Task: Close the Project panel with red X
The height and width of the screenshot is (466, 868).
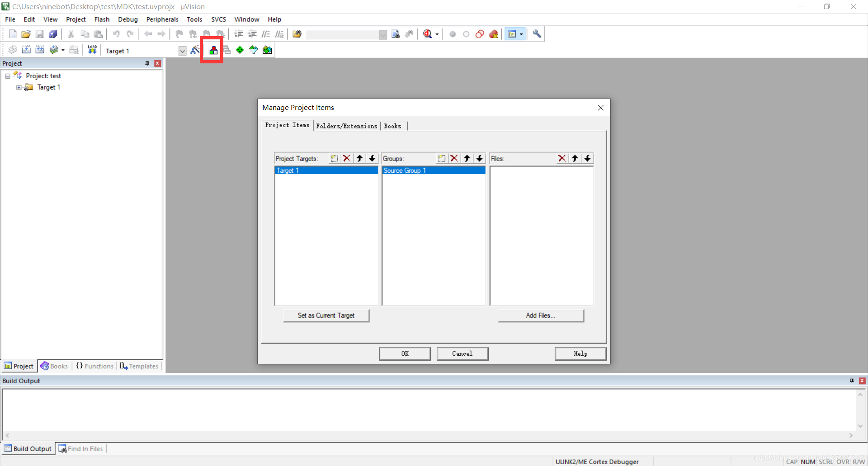Action: (158, 63)
